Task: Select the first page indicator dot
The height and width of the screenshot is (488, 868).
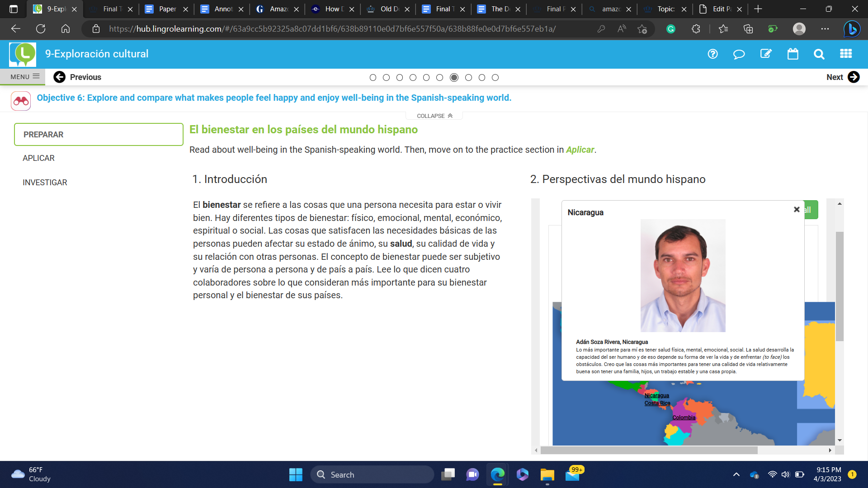Action: [373, 78]
